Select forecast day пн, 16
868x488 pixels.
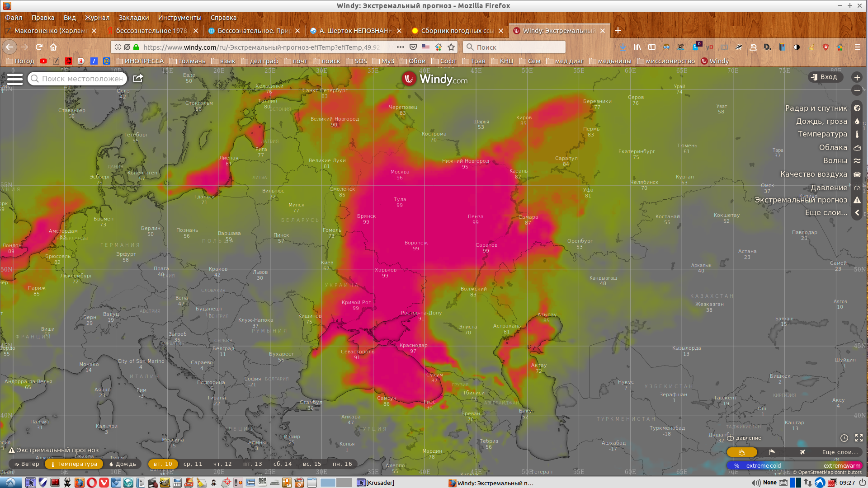pos(342,464)
